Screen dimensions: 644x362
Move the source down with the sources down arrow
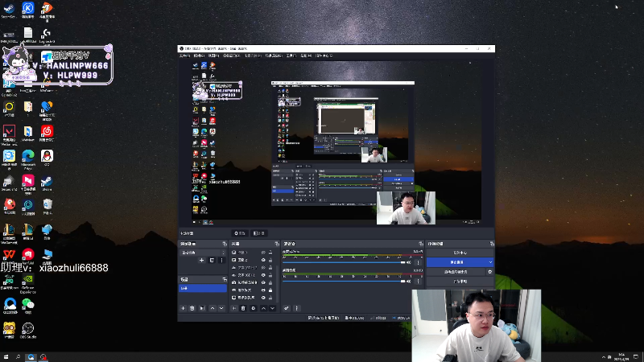pos(272,308)
